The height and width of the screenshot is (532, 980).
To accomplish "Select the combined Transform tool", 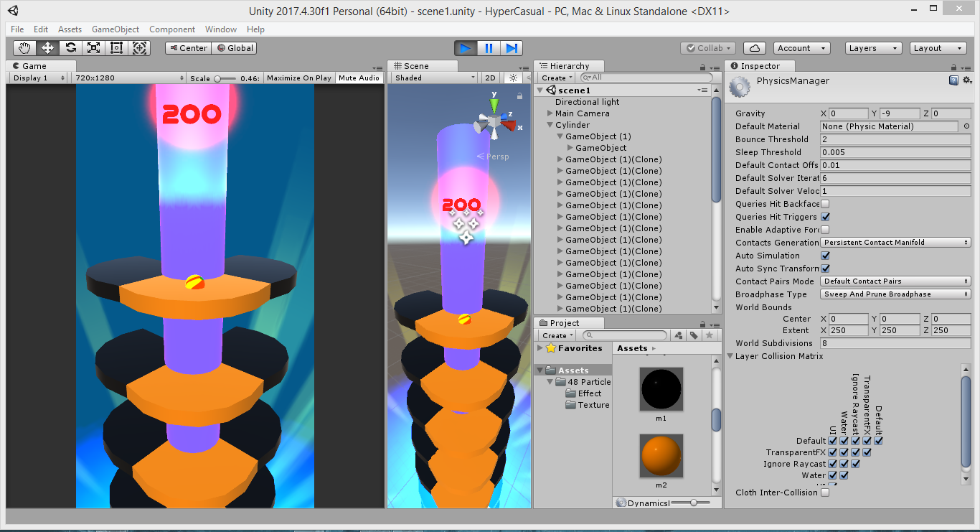I will tap(140, 48).
